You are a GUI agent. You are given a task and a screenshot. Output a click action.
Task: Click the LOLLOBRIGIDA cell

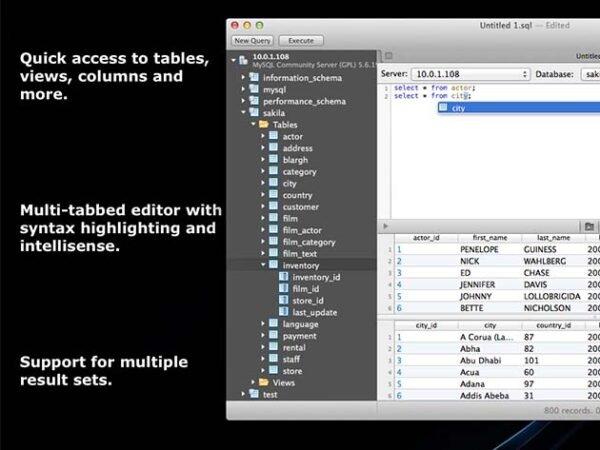pyautogui.click(x=552, y=296)
